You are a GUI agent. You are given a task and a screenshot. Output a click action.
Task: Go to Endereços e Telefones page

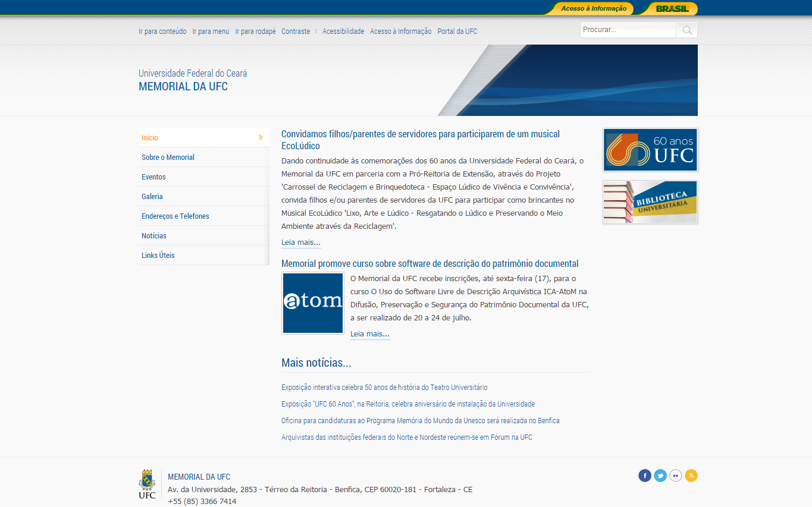pyautogui.click(x=175, y=216)
